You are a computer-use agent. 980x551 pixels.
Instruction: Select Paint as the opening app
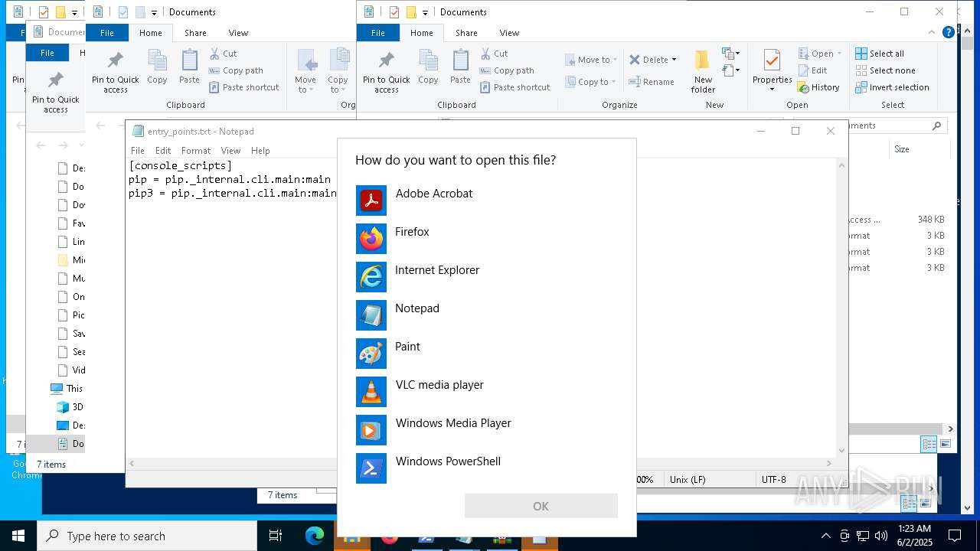[x=487, y=354]
